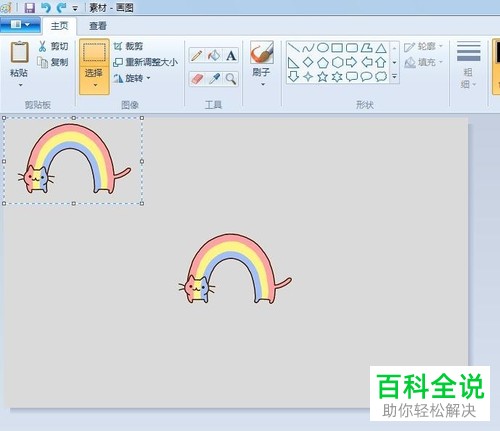This screenshot has height=431, width=500.
Task: Expand the 刷子 brushes dropdown arrow
Action: click(x=263, y=85)
